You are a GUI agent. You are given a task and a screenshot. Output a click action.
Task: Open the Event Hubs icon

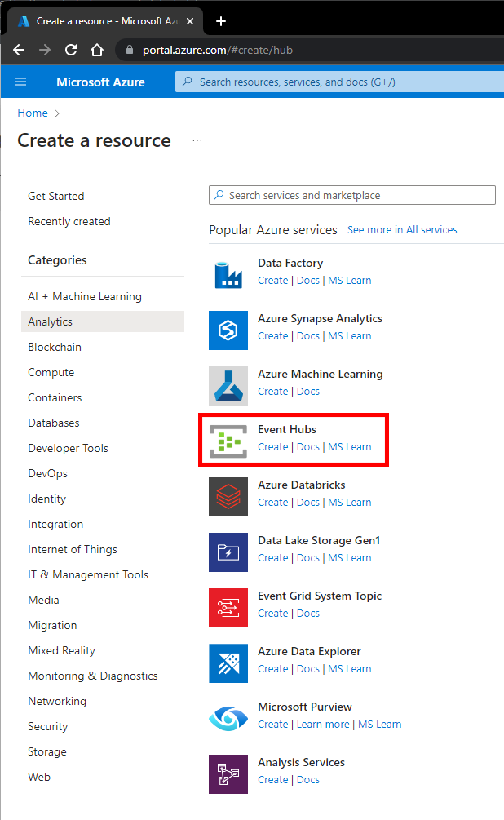[228, 441]
